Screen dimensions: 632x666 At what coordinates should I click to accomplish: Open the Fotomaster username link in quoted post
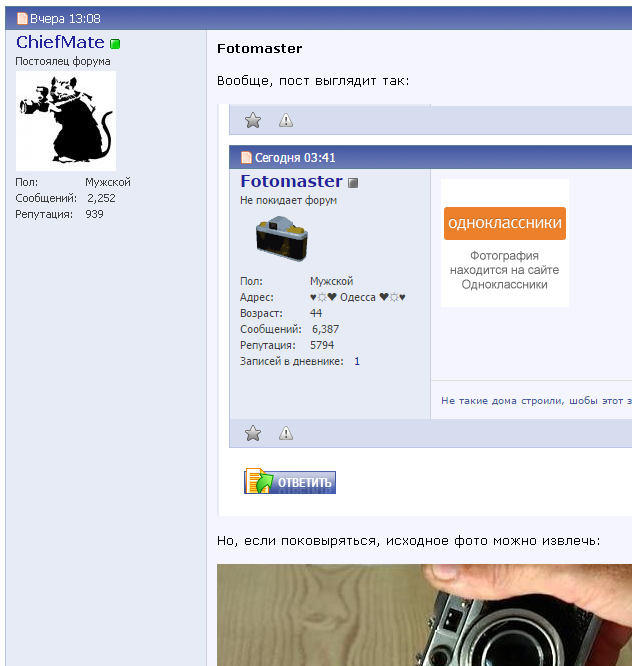click(291, 181)
